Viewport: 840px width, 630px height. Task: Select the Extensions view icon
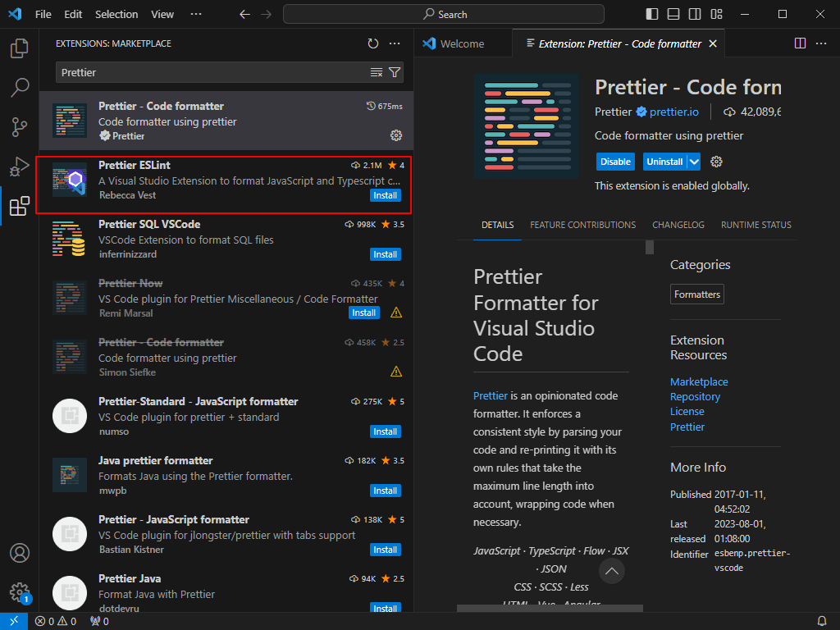pyautogui.click(x=20, y=206)
